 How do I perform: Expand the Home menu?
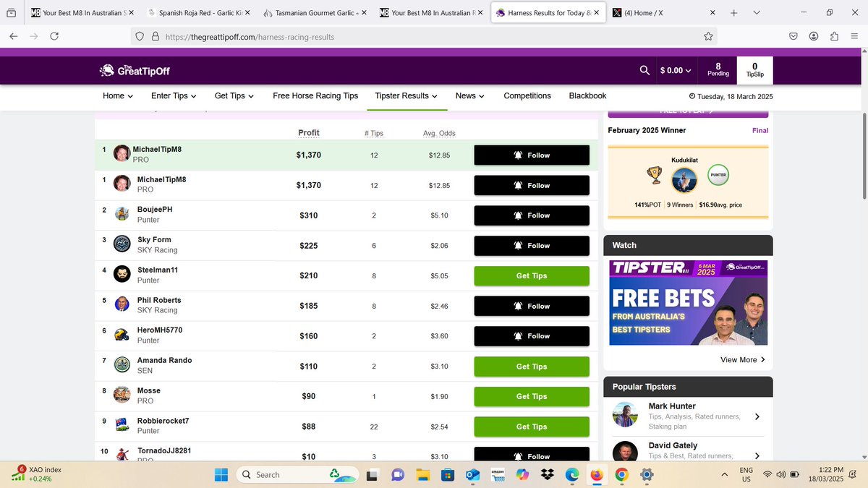[118, 95]
